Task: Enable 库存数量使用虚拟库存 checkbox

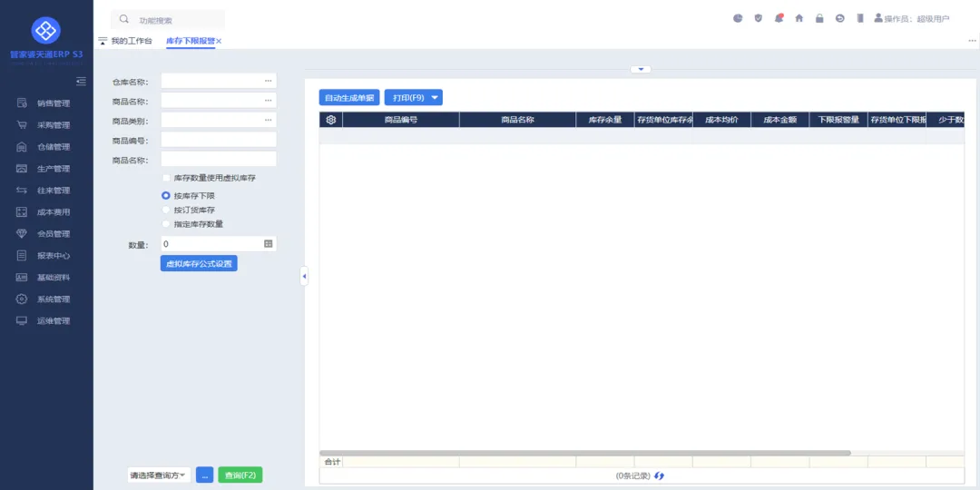Action: point(166,178)
